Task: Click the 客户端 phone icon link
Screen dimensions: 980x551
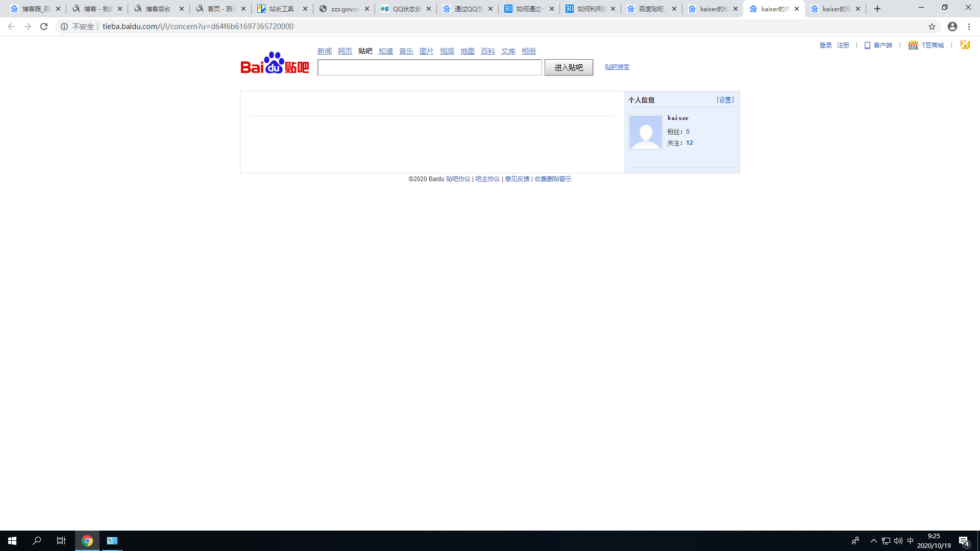Action: tap(867, 45)
